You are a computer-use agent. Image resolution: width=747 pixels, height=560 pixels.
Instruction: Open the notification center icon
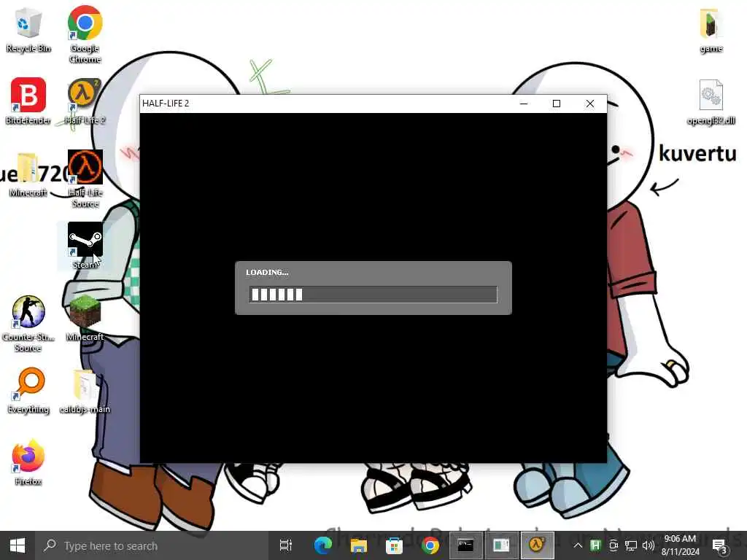point(719,545)
